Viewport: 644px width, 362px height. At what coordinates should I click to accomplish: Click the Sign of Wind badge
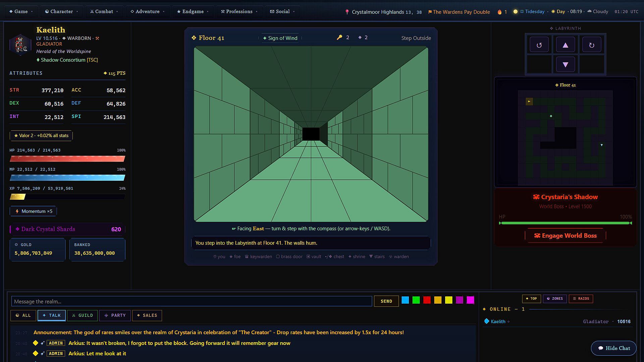click(280, 38)
